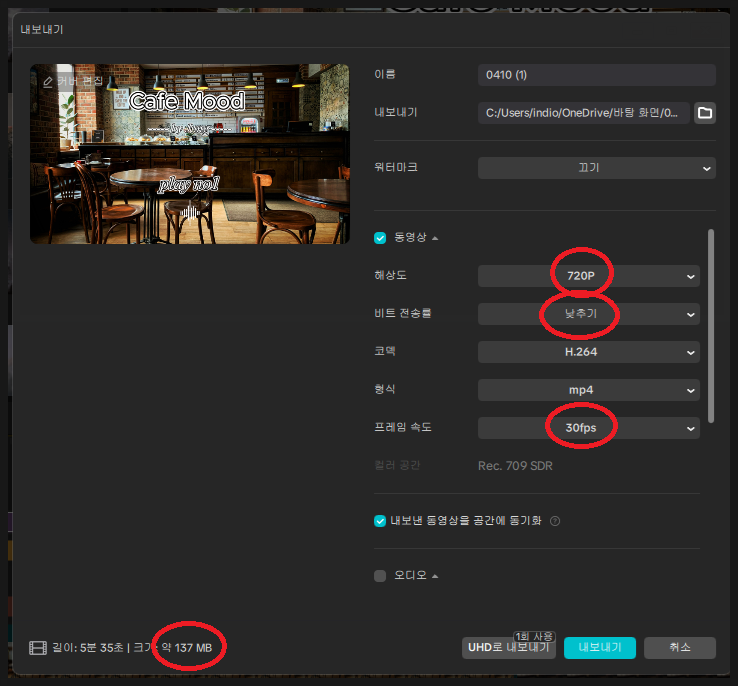The width and height of the screenshot is (738, 686).
Task: Click the 취소 cancel button
Action: pos(680,648)
